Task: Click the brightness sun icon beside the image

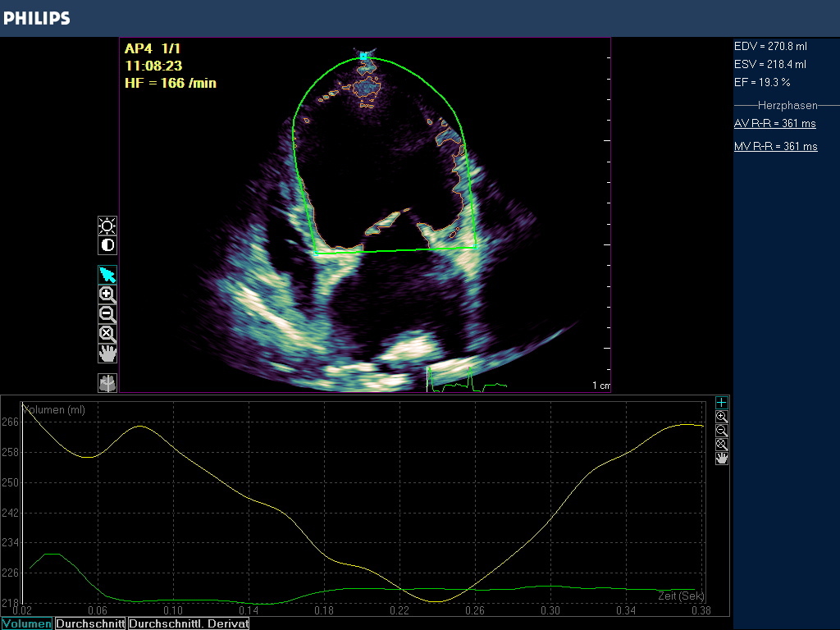Action: [x=107, y=226]
